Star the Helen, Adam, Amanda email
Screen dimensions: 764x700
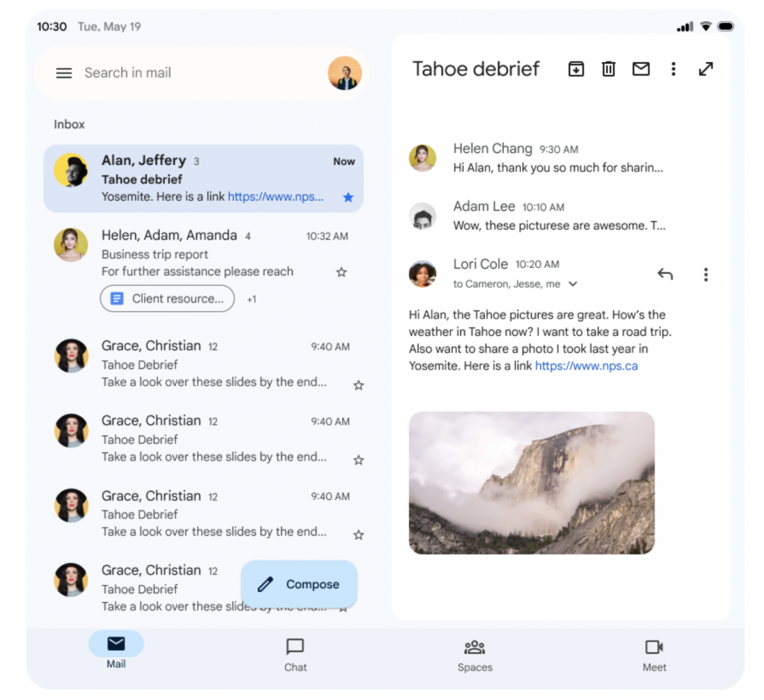pyautogui.click(x=341, y=272)
